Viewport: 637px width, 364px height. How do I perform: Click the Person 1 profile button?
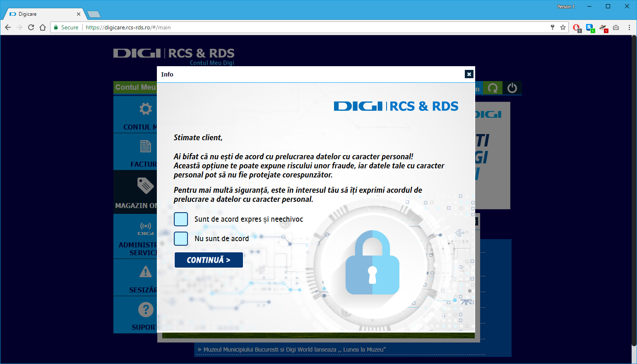pyautogui.click(x=566, y=7)
